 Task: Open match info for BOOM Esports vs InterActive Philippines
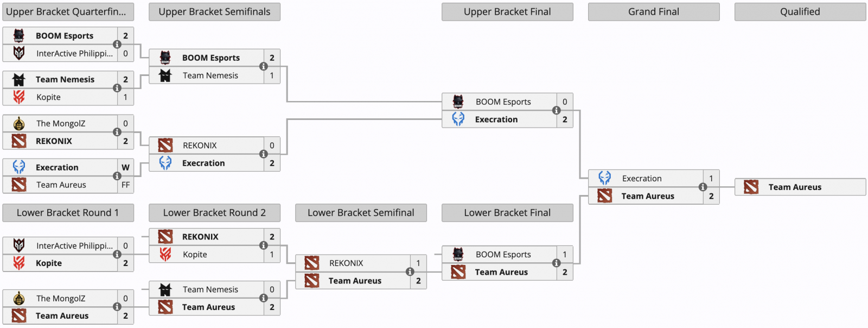click(x=117, y=45)
